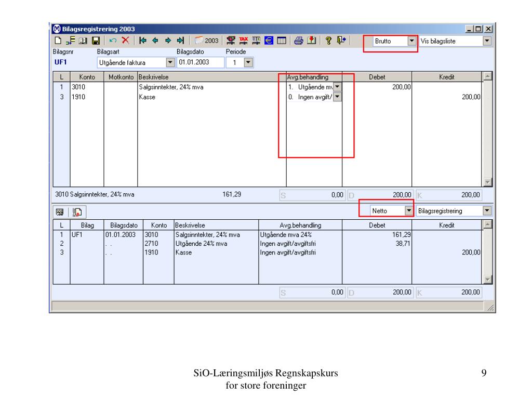Open the 2003 accounting year selector
This screenshot has width=532, height=399.
pos(207,41)
